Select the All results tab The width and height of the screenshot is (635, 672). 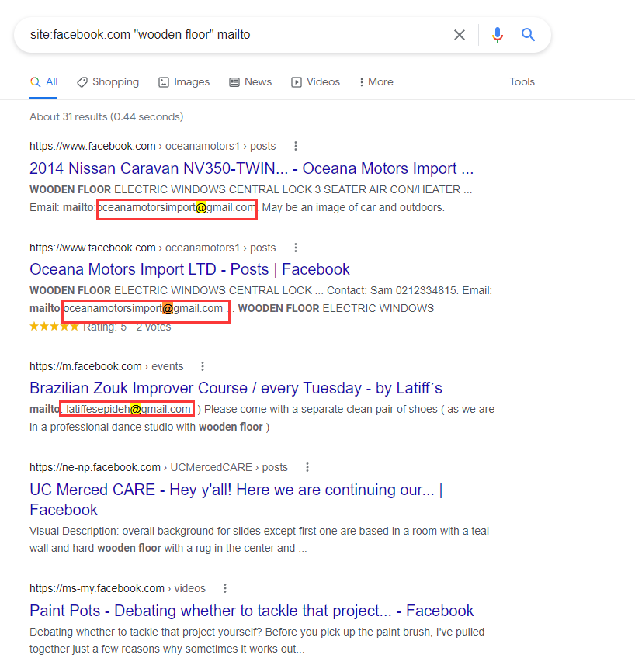(x=44, y=82)
